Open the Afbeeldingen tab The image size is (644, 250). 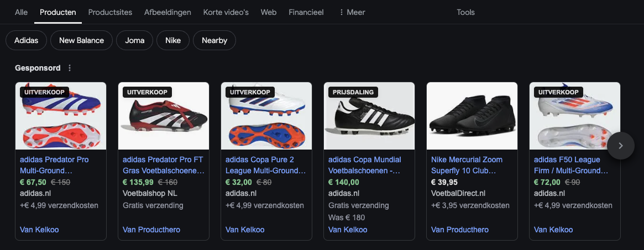click(167, 12)
